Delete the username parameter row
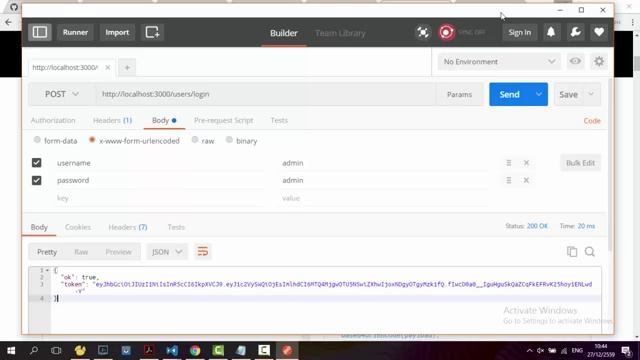Image resolution: width=640 pixels, height=360 pixels. (x=527, y=163)
